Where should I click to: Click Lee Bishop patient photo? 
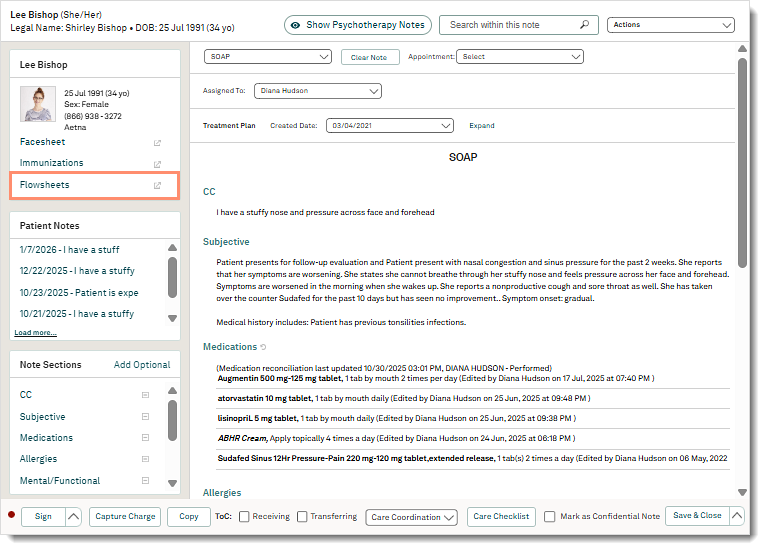tap(38, 104)
